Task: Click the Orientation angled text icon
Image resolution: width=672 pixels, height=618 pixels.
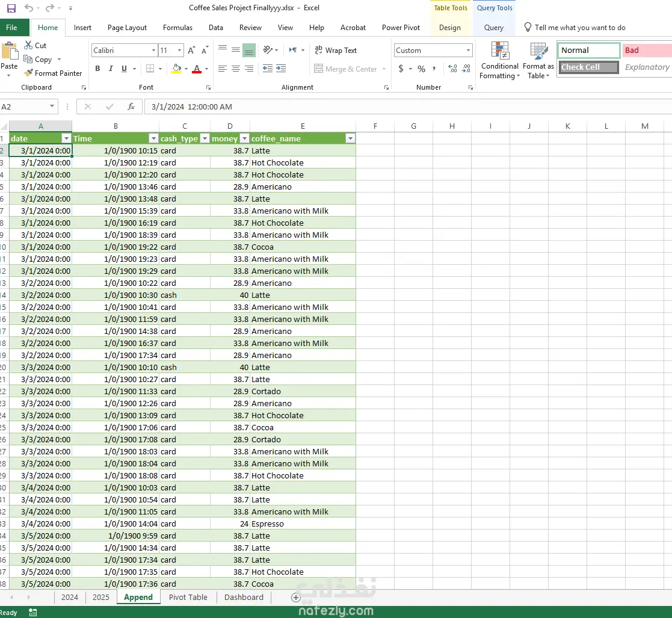Action: pos(268,50)
